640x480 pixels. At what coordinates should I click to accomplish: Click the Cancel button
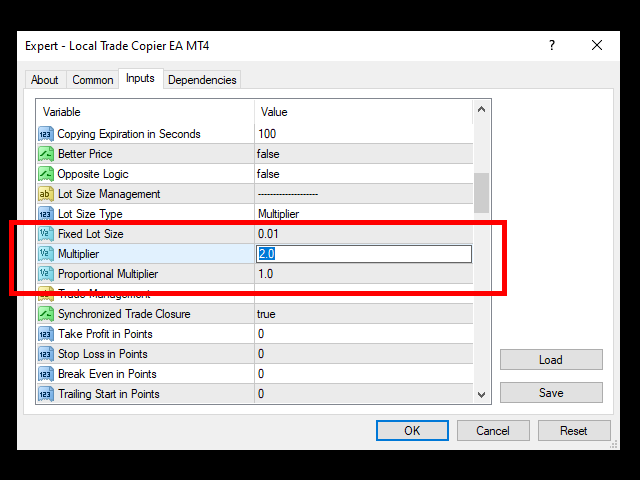point(493,431)
